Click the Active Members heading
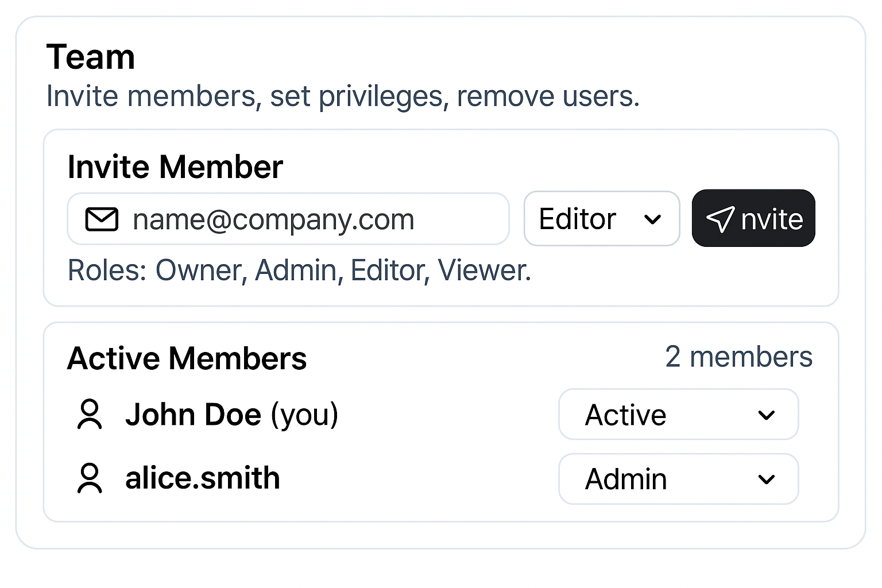The height and width of the screenshot is (588, 882). 187,358
